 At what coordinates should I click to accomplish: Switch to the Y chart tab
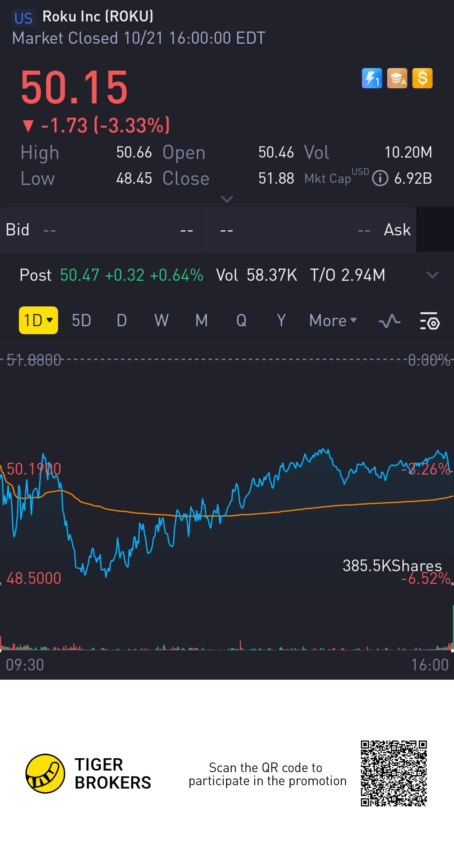click(281, 320)
